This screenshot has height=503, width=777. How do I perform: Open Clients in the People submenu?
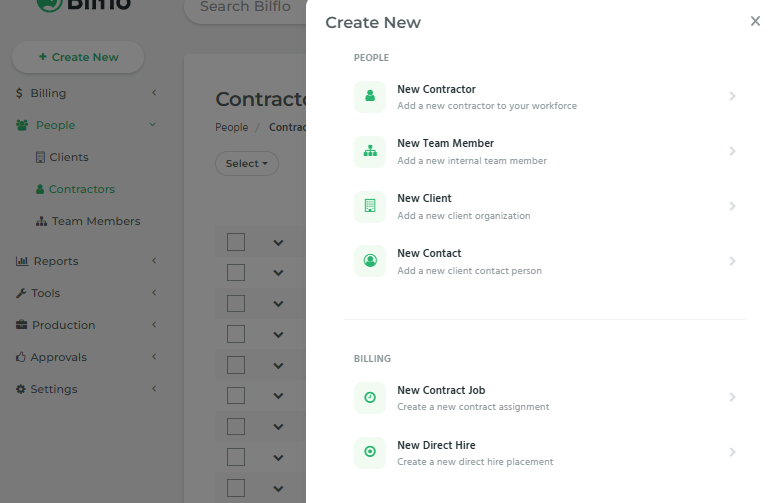pyautogui.click(x=62, y=158)
